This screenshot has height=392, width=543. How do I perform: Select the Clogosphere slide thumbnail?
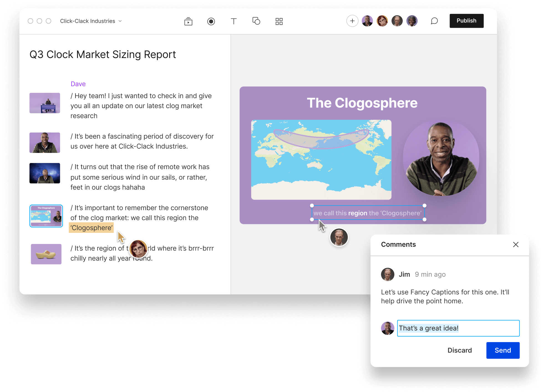[46, 215]
